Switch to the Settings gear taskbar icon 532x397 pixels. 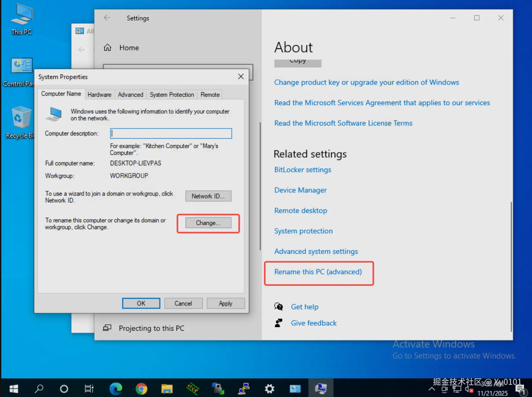(x=269, y=389)
